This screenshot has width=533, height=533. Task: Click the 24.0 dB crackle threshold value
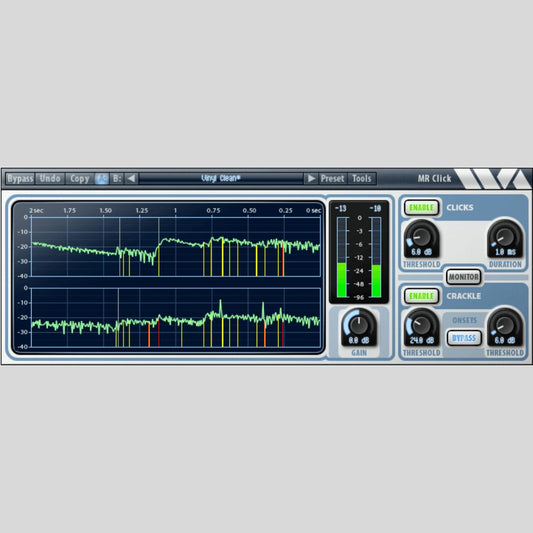tap(422, 340)
